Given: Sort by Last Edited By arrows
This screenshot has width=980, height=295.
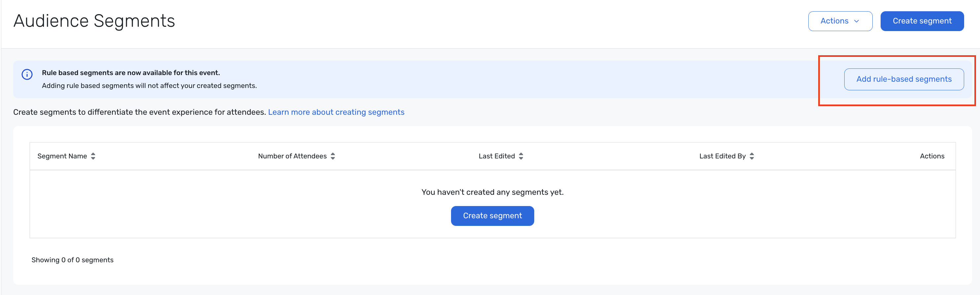Looking at the screenshot, I should coord(752,156).
